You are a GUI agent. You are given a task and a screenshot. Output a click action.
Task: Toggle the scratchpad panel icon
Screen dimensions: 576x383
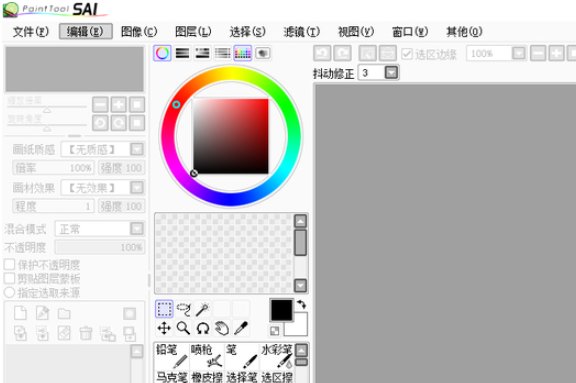(263, 53)
